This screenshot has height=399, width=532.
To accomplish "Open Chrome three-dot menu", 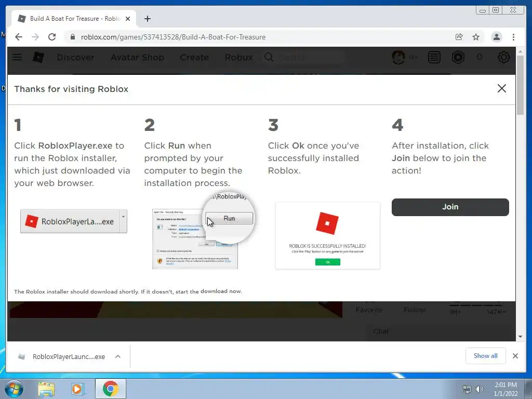I will [513, 37].
